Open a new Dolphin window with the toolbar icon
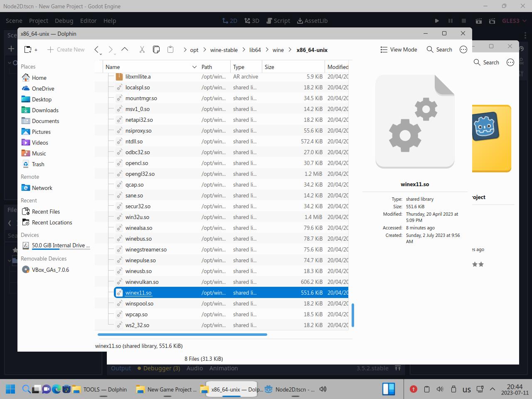This screenshot has width=532, height=399. [30, 49]
